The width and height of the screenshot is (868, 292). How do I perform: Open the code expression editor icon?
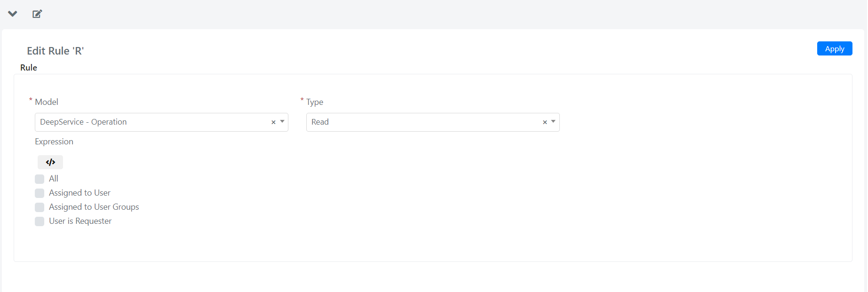point(50,162)
